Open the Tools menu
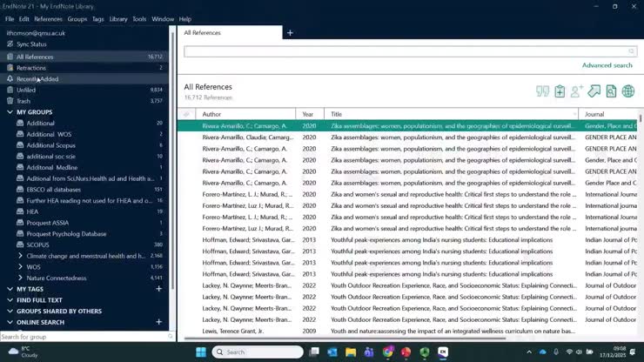Screen dimensions: 644x362 pyautogui.click(x=139, y=19)
